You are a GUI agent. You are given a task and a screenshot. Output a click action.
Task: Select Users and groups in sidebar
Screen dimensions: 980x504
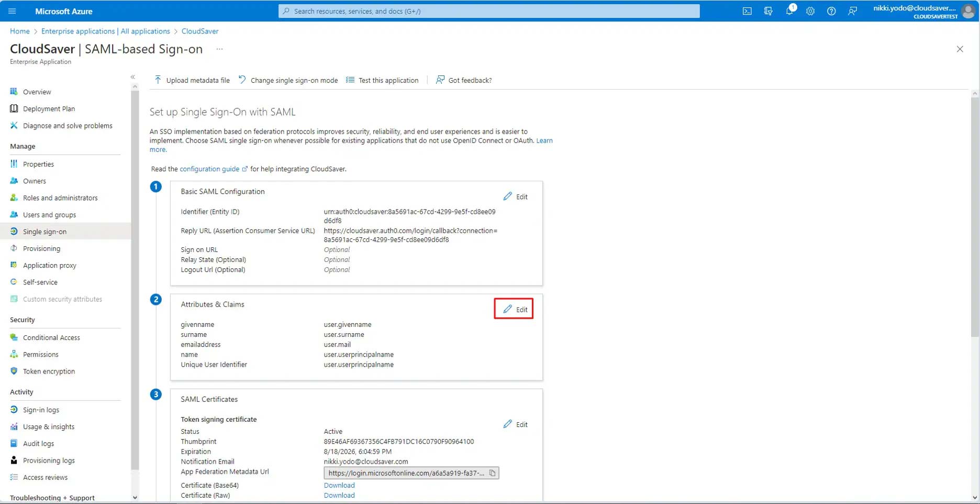coord(49,215)
